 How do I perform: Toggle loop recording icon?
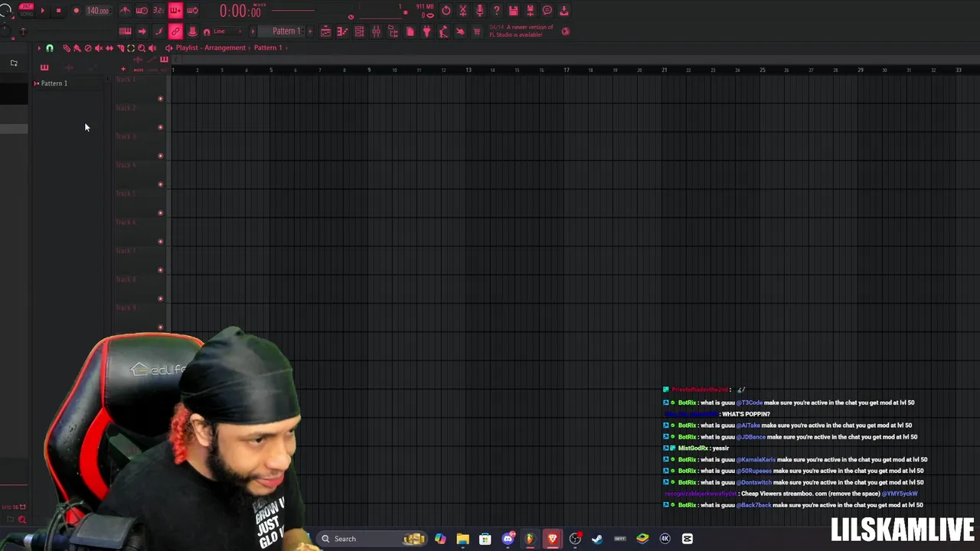[x=192, y=11]
